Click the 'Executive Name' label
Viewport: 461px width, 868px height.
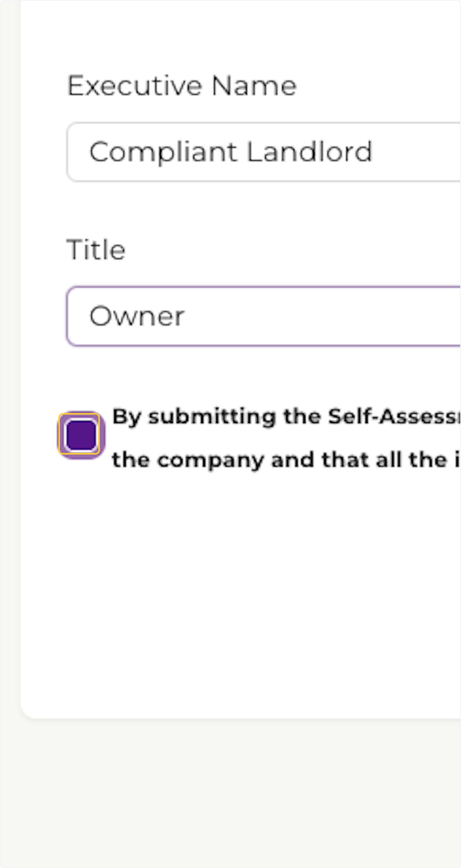[x=182, y=85]
